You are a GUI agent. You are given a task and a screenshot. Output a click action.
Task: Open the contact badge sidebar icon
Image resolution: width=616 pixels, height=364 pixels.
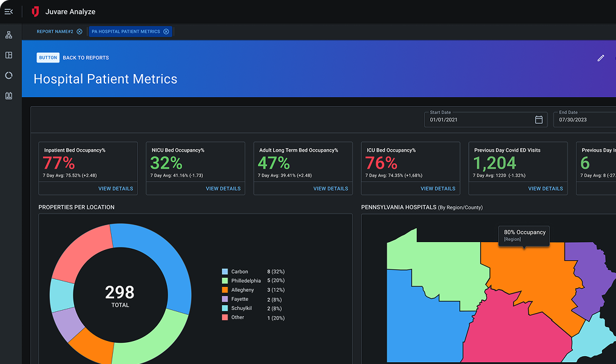(x=8, y=96)
